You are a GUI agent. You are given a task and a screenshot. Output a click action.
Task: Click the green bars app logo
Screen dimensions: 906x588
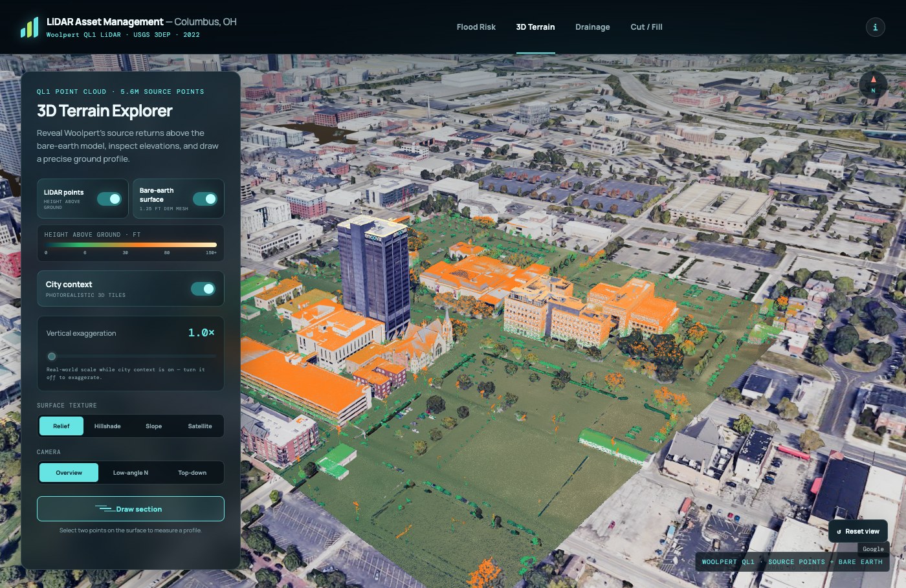[x=29, y=27]
